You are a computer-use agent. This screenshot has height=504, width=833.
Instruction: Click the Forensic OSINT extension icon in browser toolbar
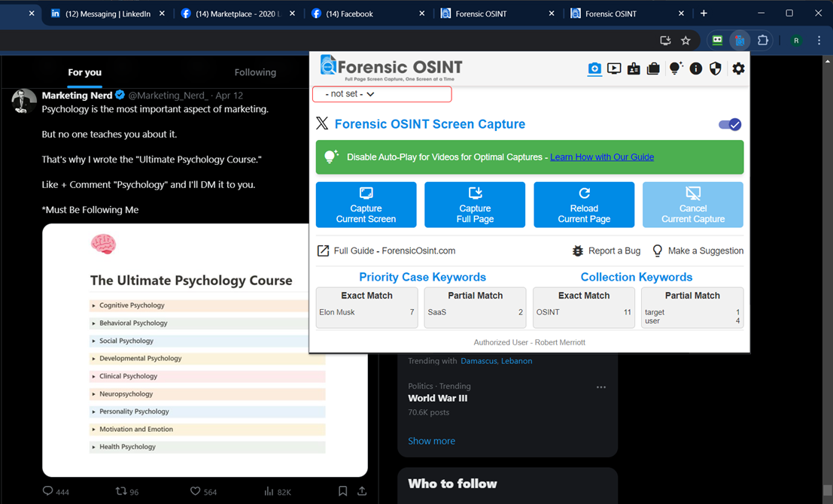tap(740, 41)
